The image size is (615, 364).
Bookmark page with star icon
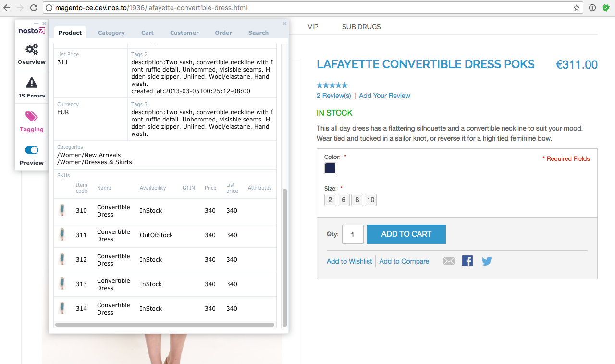[577, 8]
